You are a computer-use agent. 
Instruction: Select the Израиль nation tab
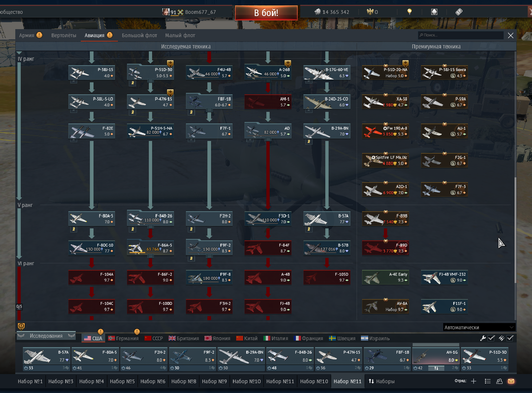[375, 338]
